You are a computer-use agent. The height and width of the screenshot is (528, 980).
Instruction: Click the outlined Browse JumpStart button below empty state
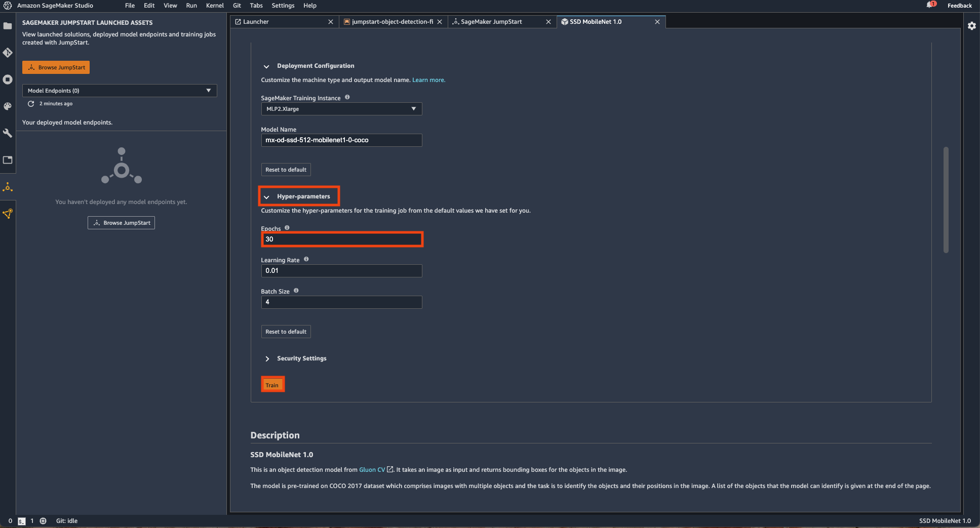[x=122, y=223]
